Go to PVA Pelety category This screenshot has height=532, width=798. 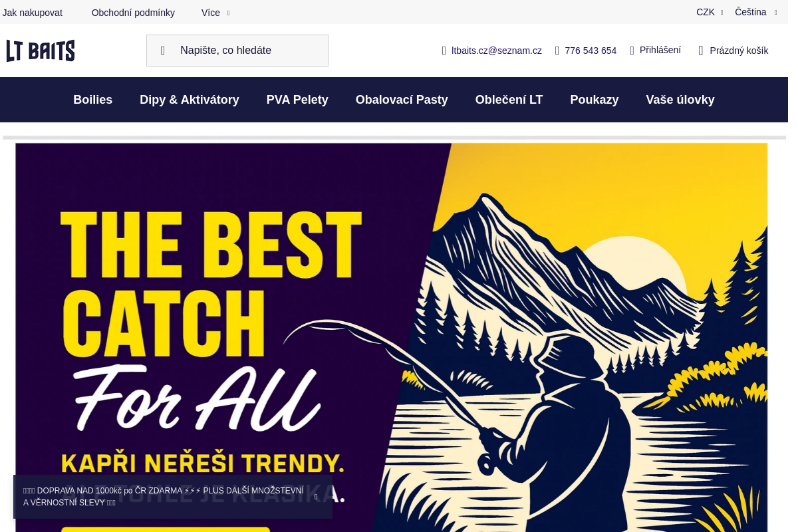point(297,100)
